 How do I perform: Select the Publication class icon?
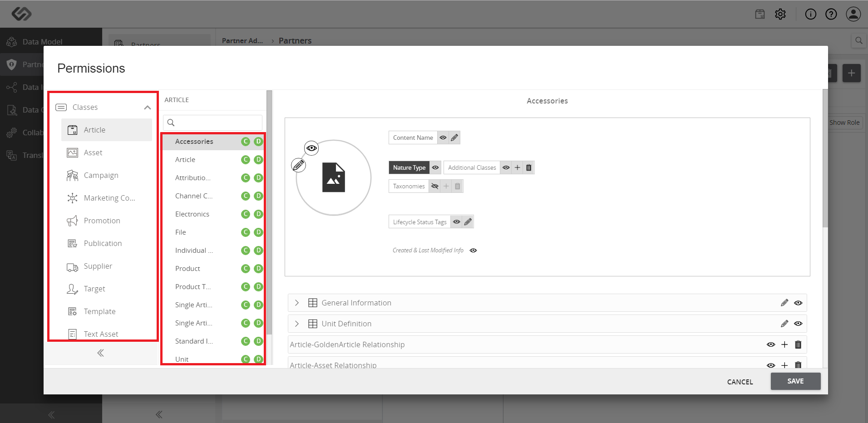point(72,243)
